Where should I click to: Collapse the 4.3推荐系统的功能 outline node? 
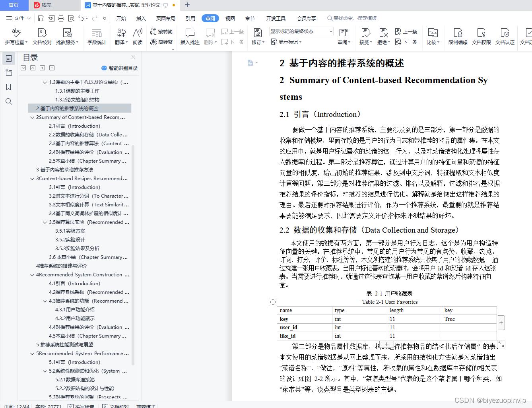pos(45,301)
